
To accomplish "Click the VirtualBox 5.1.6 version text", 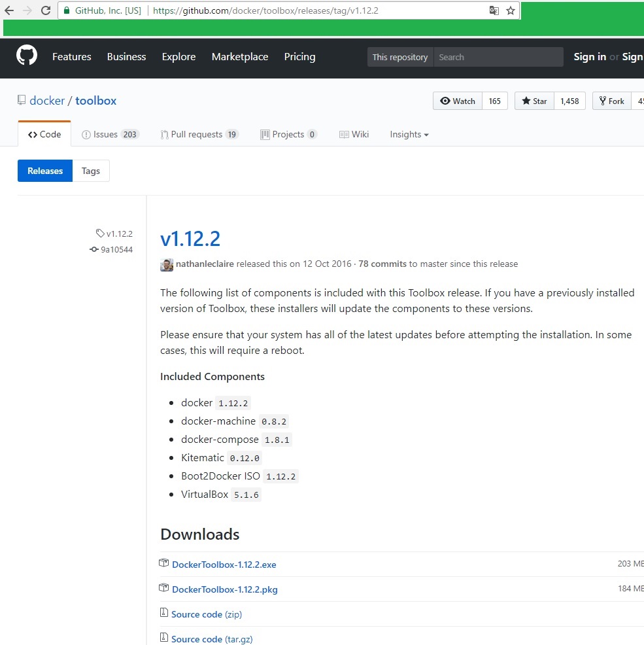I will [x=246, y=495].
